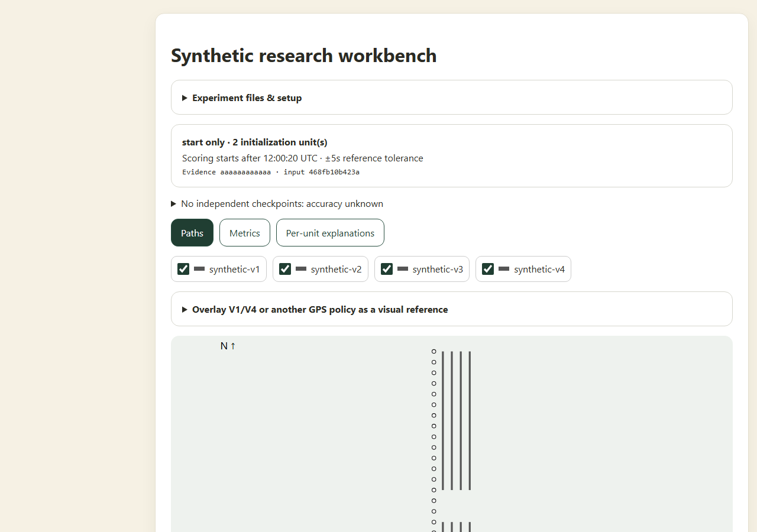Select the 'start only · 2 initialization unit(s)' text
Viewport: 757px width, 532px height.
(x=255, y=142)
